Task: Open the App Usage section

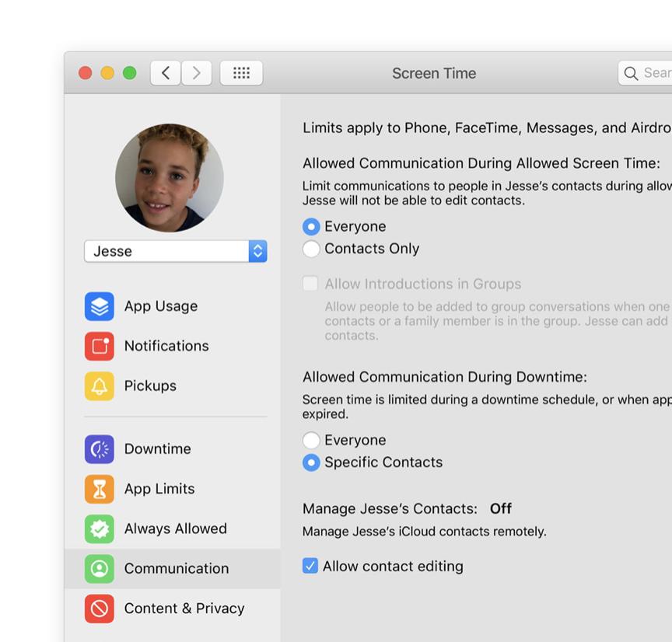Action: [x=173, y=306]
